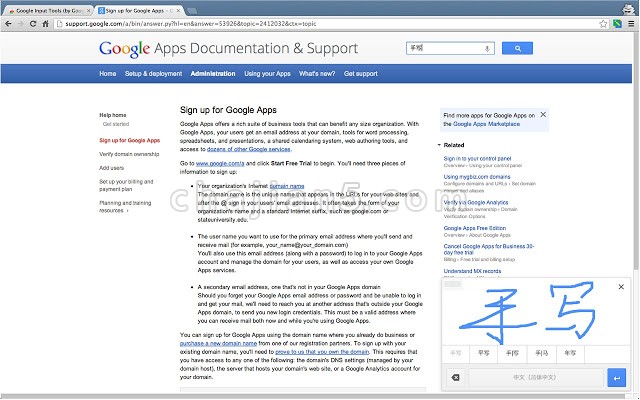Close the Google Apps Marketplace notice
The image size is (640, 400).
(543, 115)
